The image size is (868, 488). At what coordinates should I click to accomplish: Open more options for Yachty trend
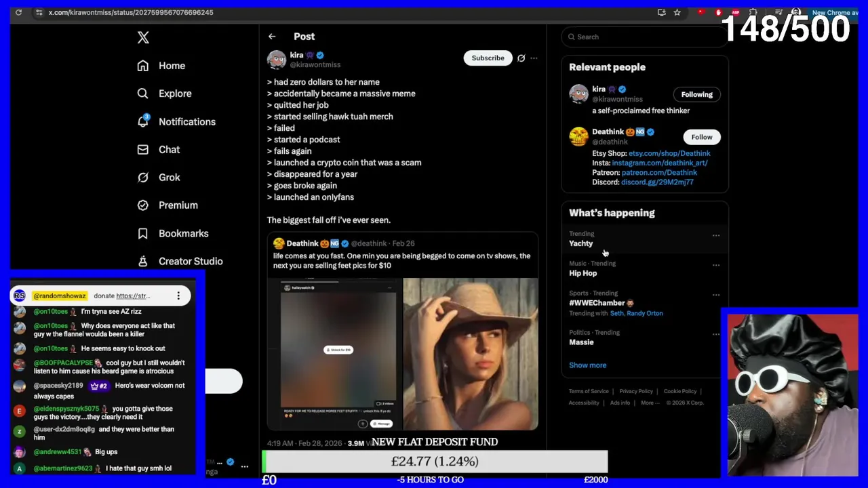coord(716,236)
